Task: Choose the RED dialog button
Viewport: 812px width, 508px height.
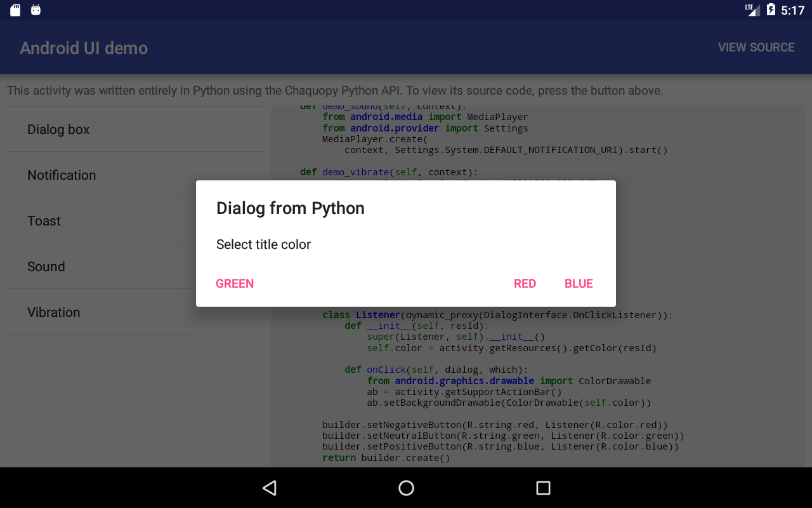Action: click(x=525, y=284)
